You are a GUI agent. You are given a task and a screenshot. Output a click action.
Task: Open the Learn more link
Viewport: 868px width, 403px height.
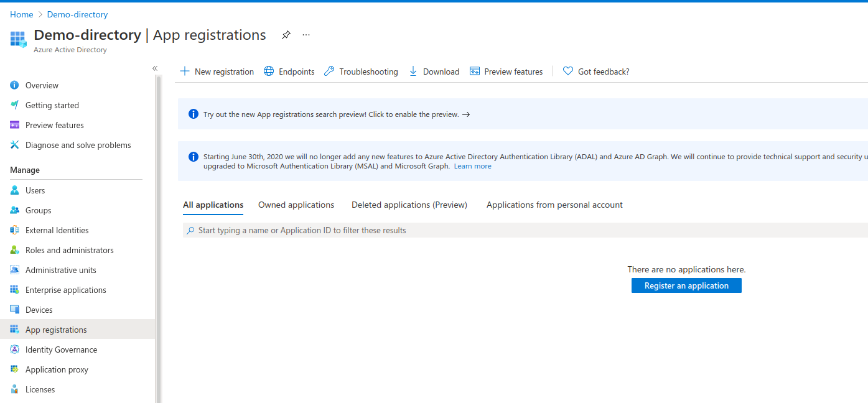(x=472, y=166)
